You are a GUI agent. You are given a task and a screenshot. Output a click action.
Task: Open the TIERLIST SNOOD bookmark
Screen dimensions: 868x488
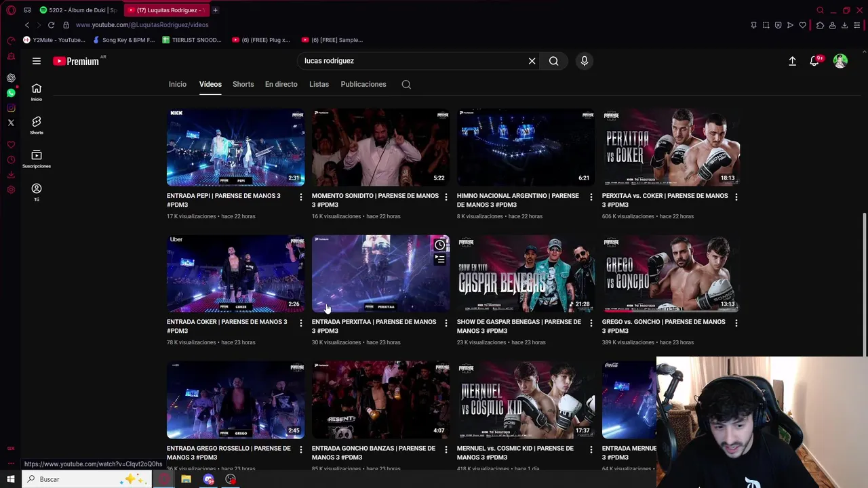click(x=192, y=40)
